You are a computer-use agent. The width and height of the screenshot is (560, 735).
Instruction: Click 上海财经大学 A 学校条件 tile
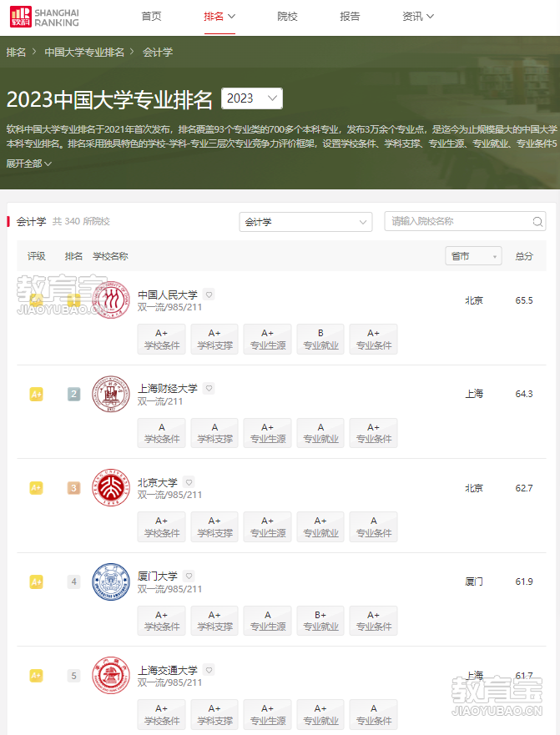(162, 433)
